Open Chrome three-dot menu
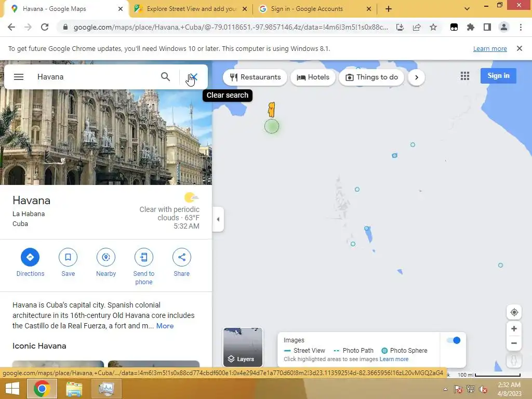Screen dimensions: 532x399 tap(521, 27)
